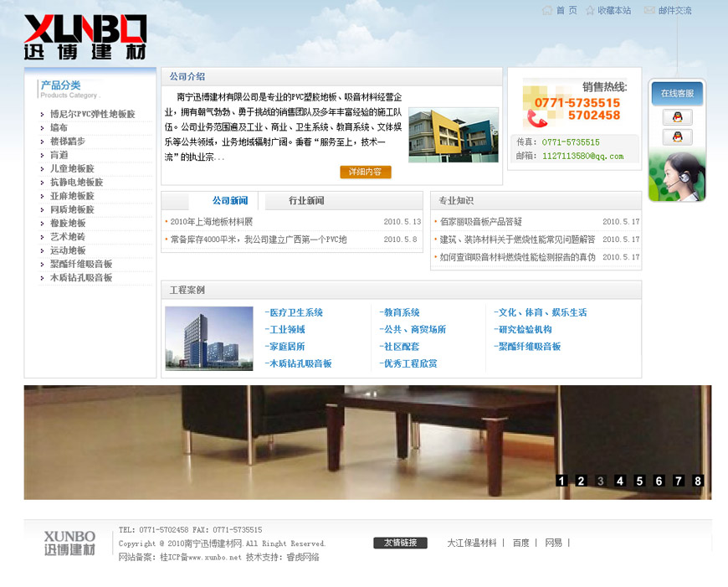Screen dimensions: 728x587
Task: Expand 博尼尔PVC弹性地板胶 product category
Action: [x=92, y=114]
